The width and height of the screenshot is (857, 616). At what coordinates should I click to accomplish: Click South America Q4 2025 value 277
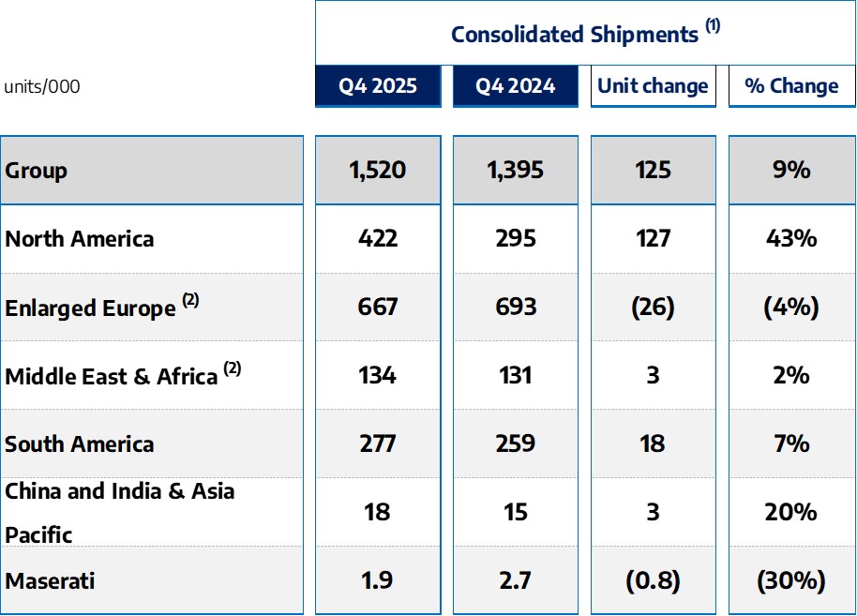coord(378,443)
